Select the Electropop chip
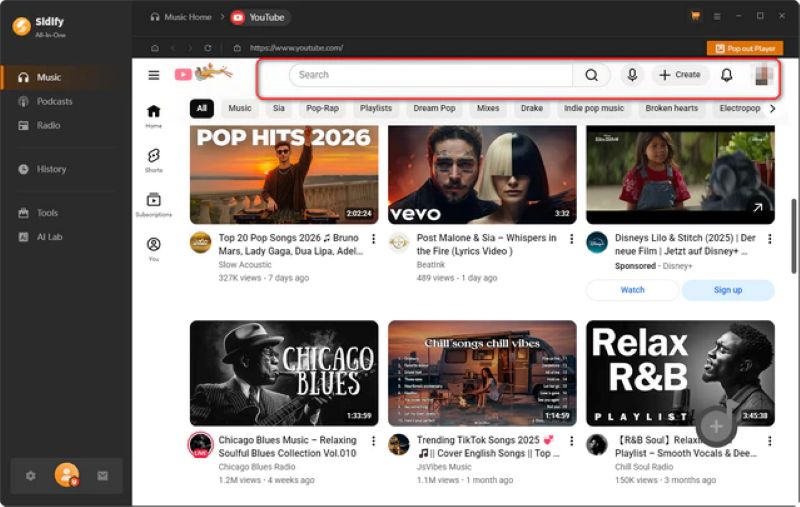 coord(740,108)
